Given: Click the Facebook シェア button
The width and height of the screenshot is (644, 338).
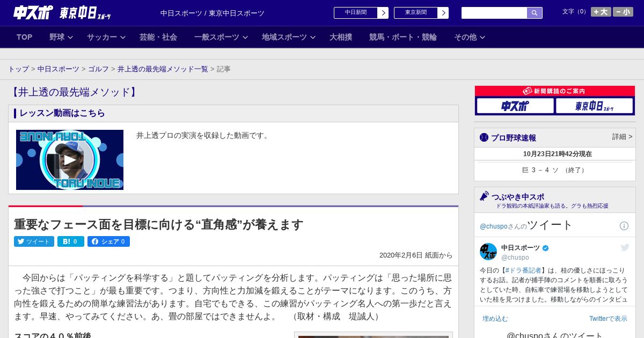Looking at the screenshot, I should pos(108,241).
